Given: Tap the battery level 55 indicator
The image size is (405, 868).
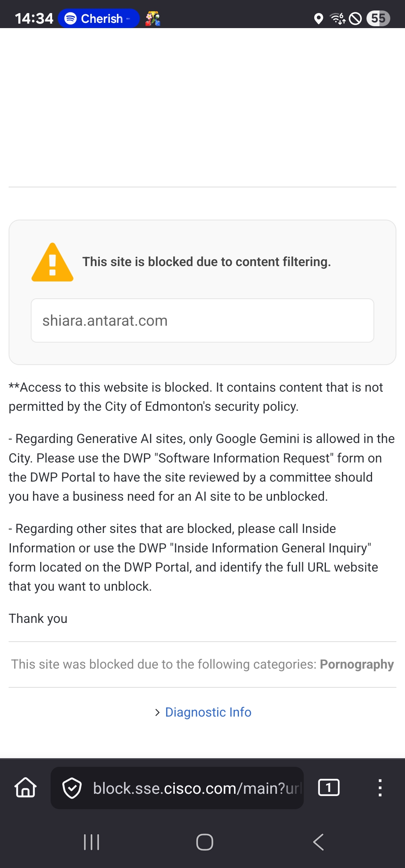Looking at the screenshot, I should tap(378, 18).
